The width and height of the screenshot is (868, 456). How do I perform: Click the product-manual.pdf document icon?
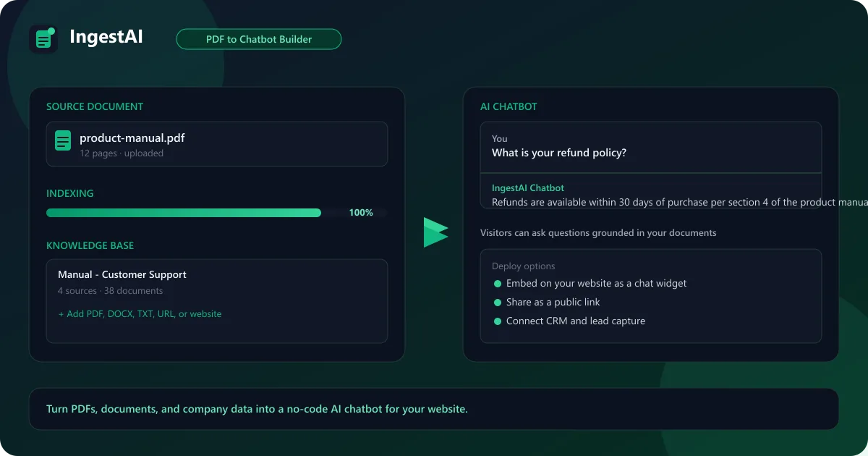(x=63, y=140)
